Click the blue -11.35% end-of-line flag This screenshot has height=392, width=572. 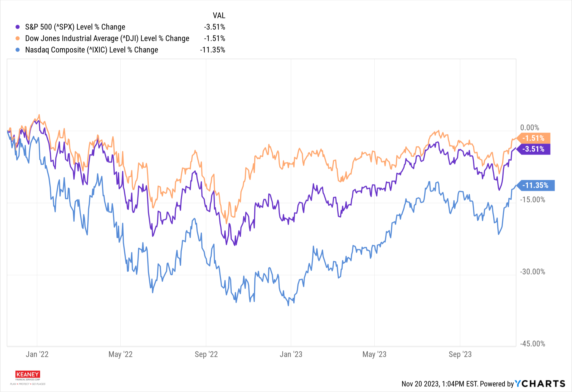tap(535, 185)
